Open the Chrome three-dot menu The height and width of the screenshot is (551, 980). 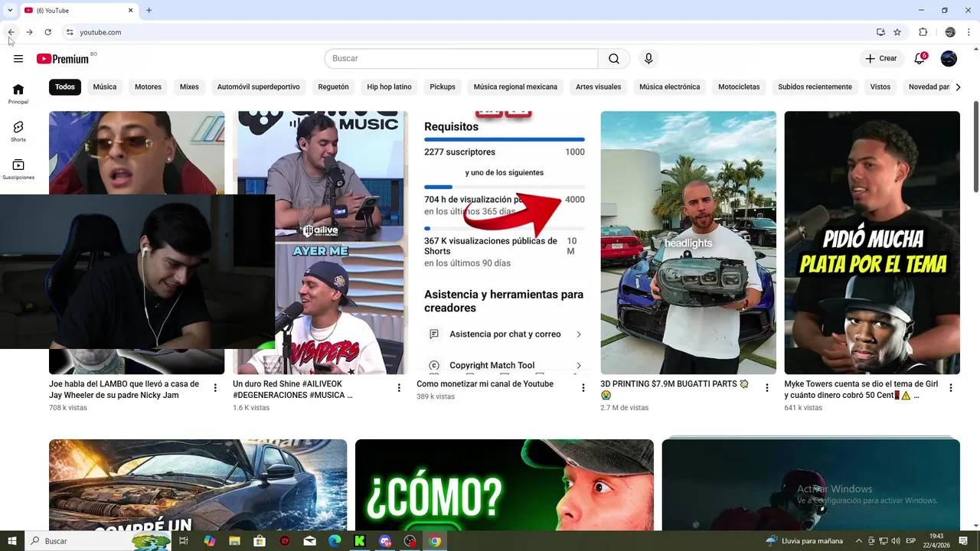coord(969,32)
